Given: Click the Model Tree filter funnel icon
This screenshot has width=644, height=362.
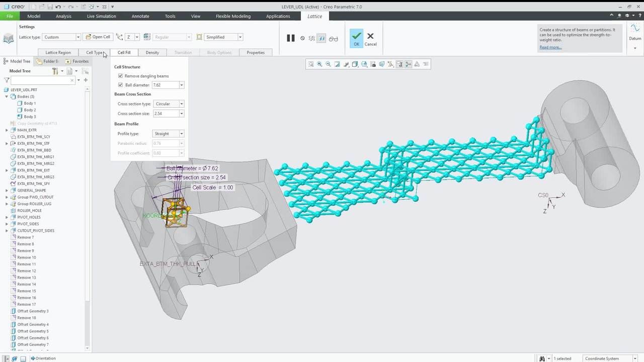Looking at the screenshot, I should (x=7, y=80).
